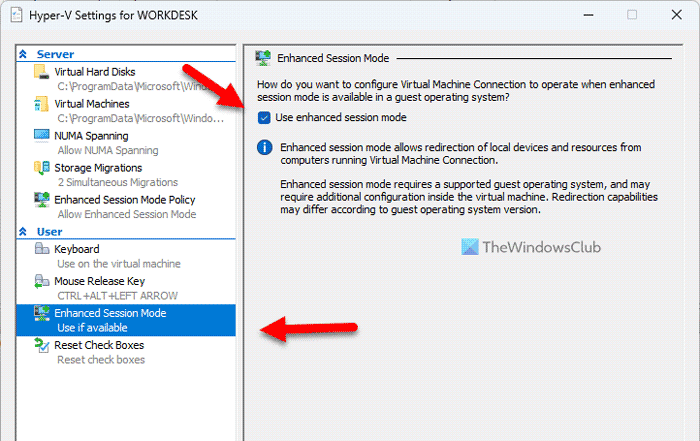700x441 pixels.
Task: Click the Reset Check Boxes icon
Action: click(x=42, y=345)
